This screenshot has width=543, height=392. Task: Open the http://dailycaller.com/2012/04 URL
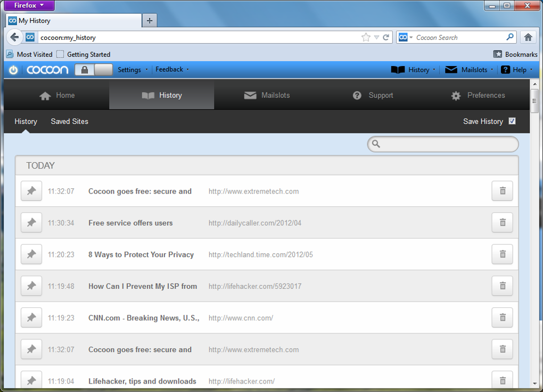[x=255, y=223]
